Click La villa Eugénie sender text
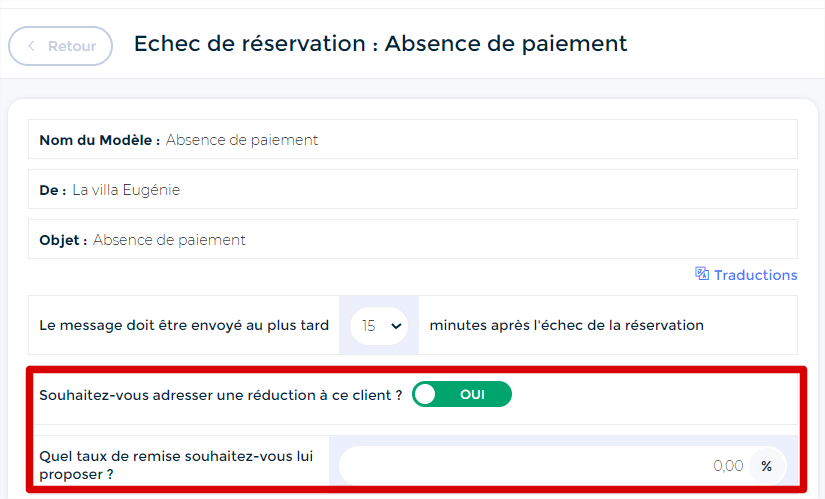Viewport: 825px width, 499px height. click(x=126, y=190)
